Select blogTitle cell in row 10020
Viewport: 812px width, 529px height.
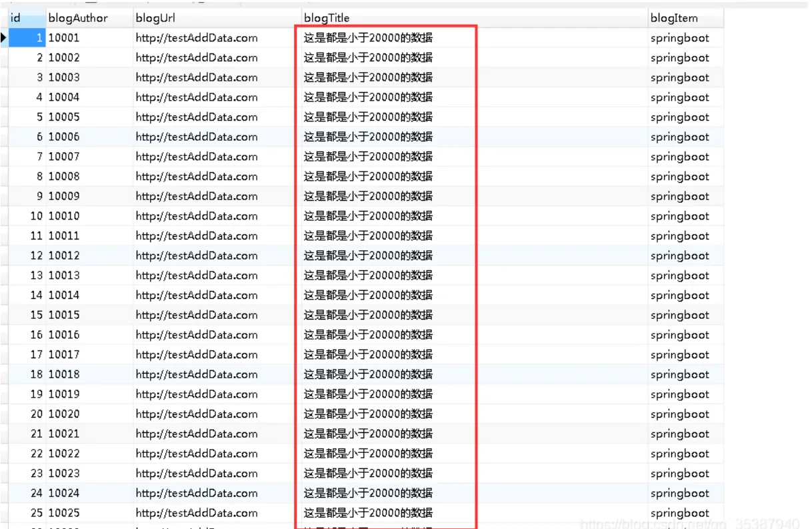coord(474,414)
